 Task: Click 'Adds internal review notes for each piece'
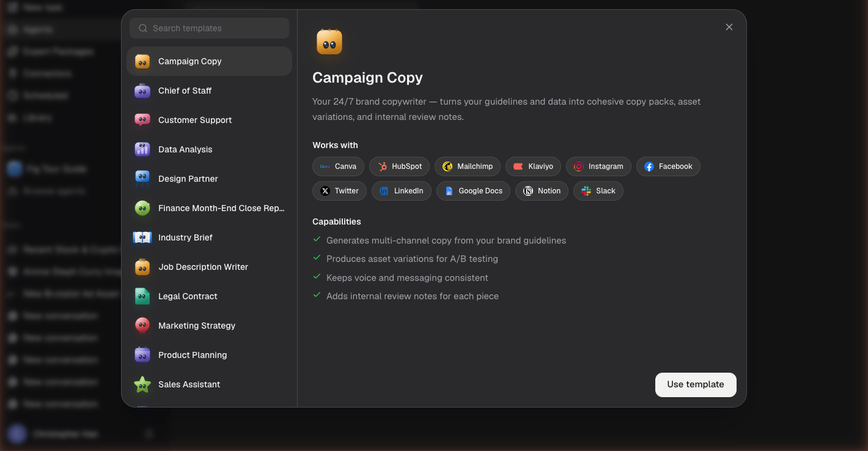click(x=413, y=296)
